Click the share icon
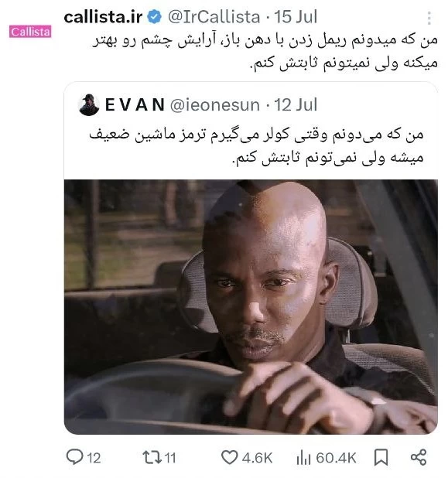 click(419, 457)
